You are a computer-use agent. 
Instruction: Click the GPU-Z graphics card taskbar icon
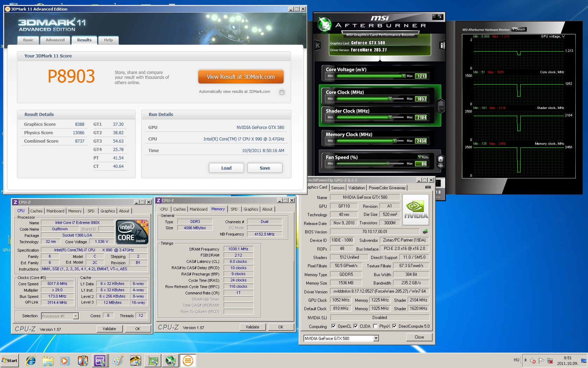tap(153, 361)
